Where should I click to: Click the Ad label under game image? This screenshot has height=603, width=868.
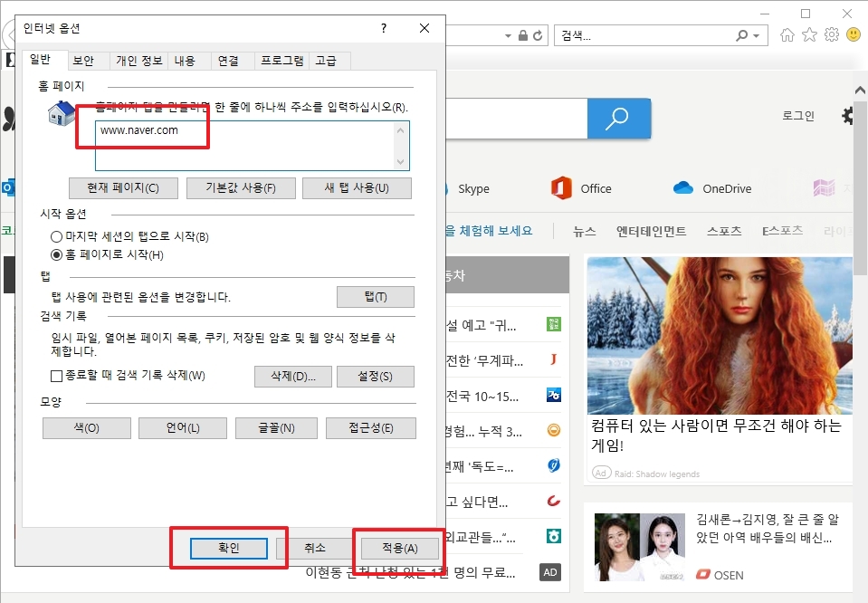coord(601,473)
